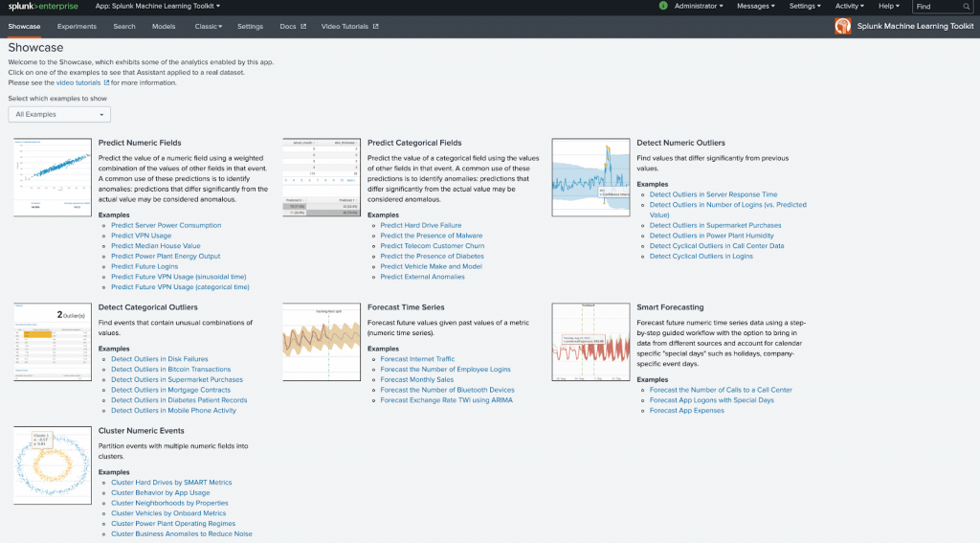Click external link icon next to Docs
The width and height of the screenshot is (980, 543).
[x=303, y=26]
